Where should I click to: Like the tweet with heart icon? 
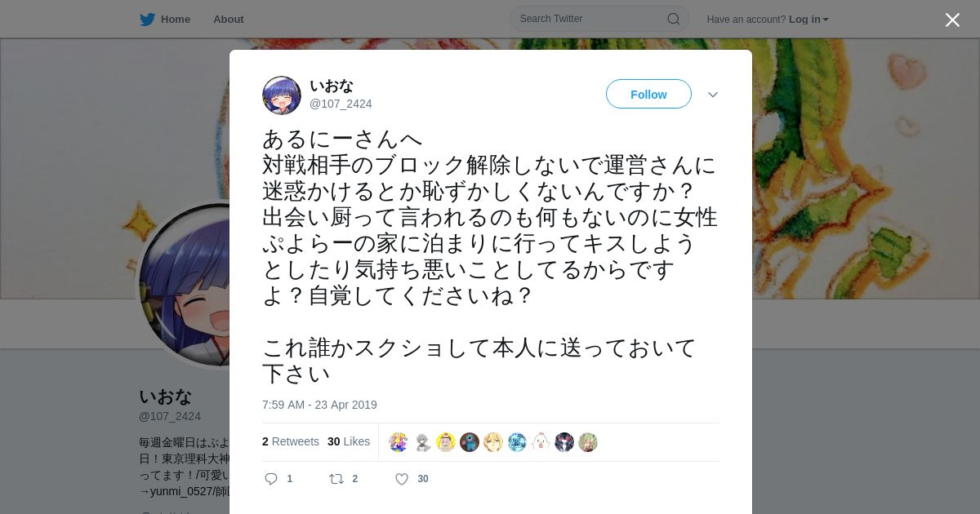point(402,479)
